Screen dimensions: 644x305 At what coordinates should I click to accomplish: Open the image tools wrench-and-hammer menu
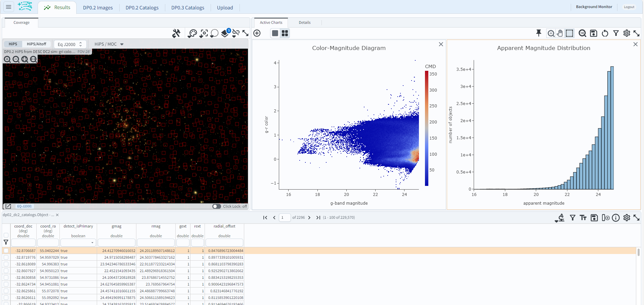(176, 33)
